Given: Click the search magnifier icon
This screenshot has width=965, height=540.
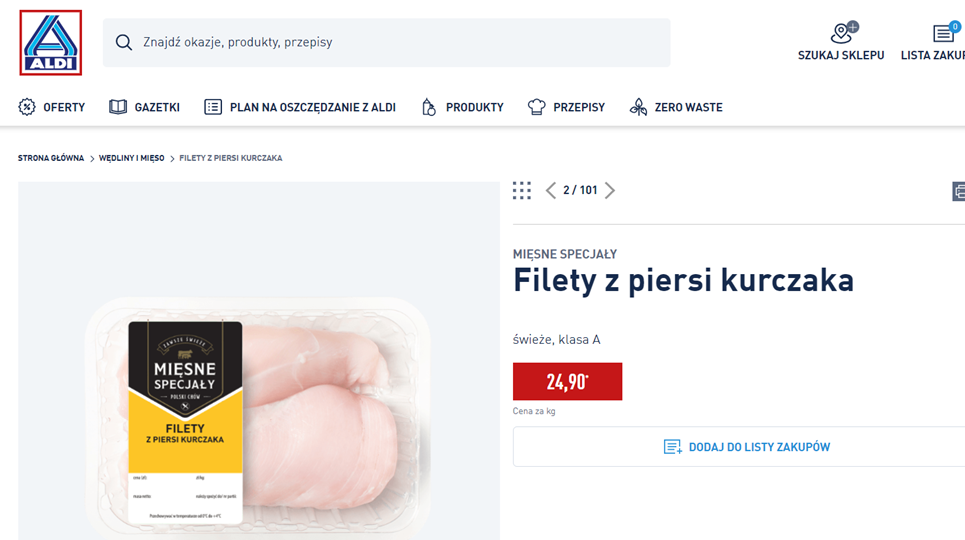Looking at the screenshot, I should [124, 42].
